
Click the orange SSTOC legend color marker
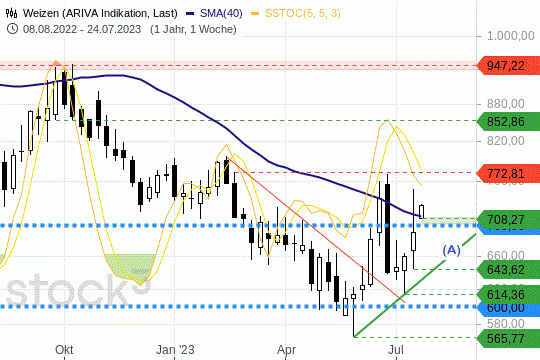(x=255, y=14)
